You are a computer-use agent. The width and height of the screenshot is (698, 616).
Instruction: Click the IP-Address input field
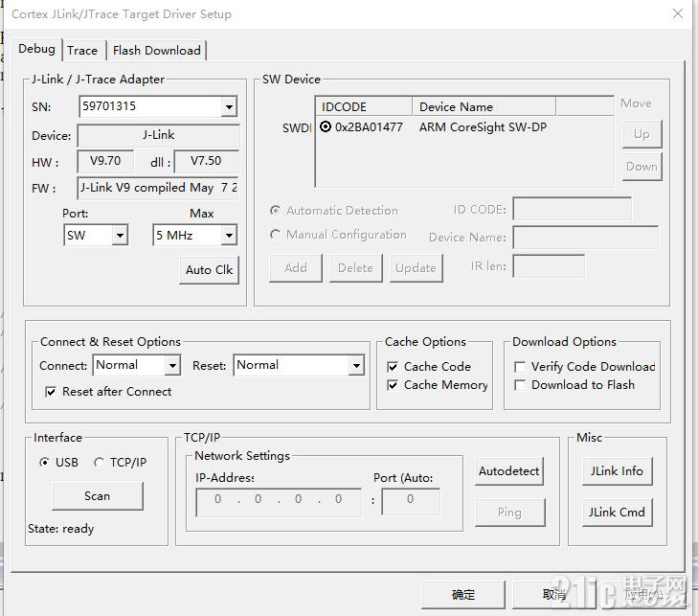pos(279,502)
